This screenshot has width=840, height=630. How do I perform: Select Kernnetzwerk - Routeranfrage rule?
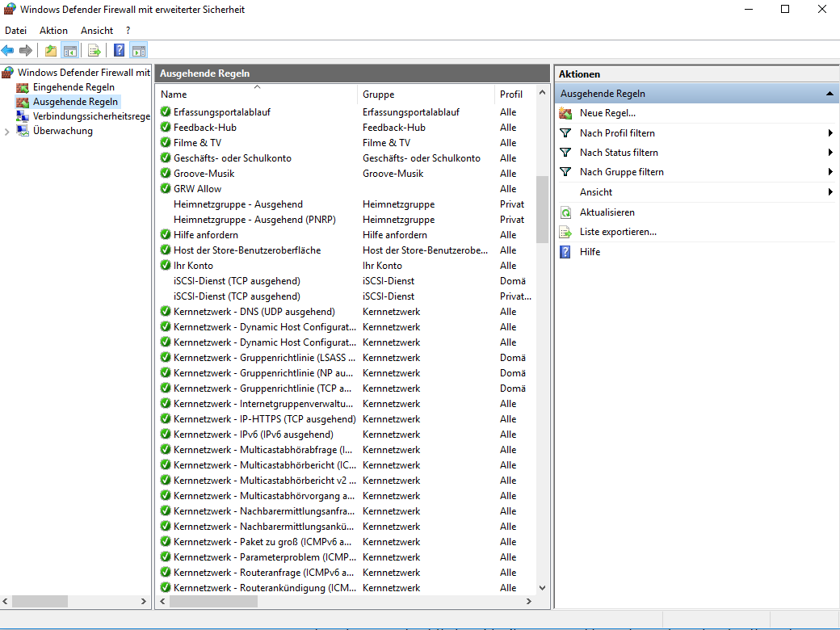click(x=263, y=573)
